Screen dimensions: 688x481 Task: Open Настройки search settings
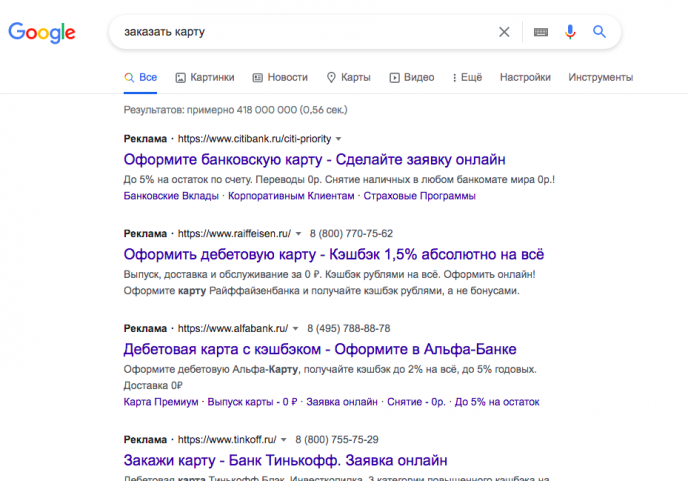pos(525,77)
